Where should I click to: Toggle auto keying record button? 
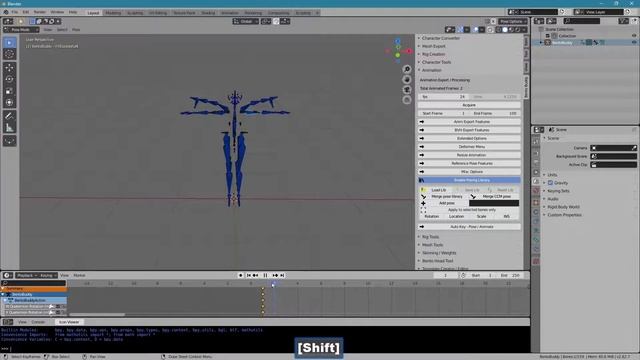[x=240, y=276]
